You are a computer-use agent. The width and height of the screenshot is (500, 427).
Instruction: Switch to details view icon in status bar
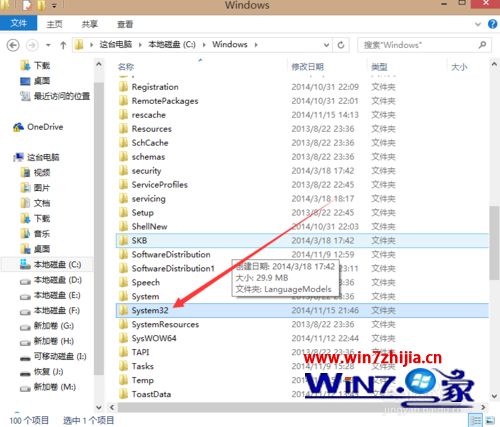[x=476, y=420]
